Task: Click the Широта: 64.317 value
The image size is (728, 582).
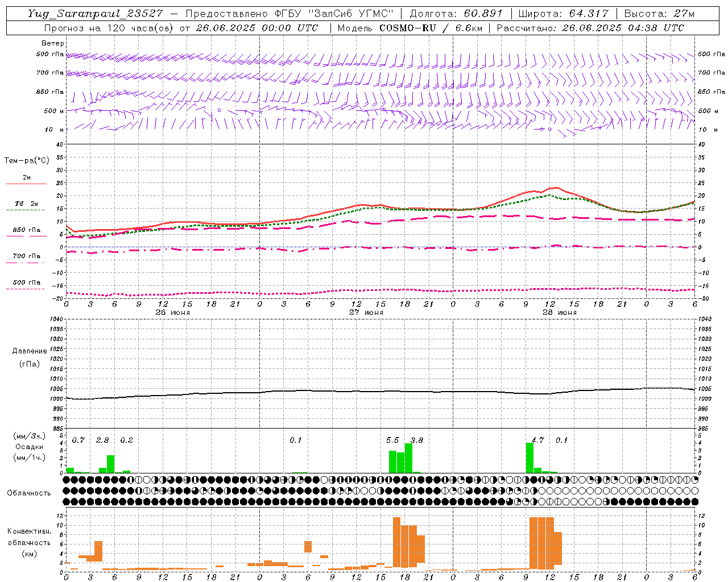Action: point(563,14)
